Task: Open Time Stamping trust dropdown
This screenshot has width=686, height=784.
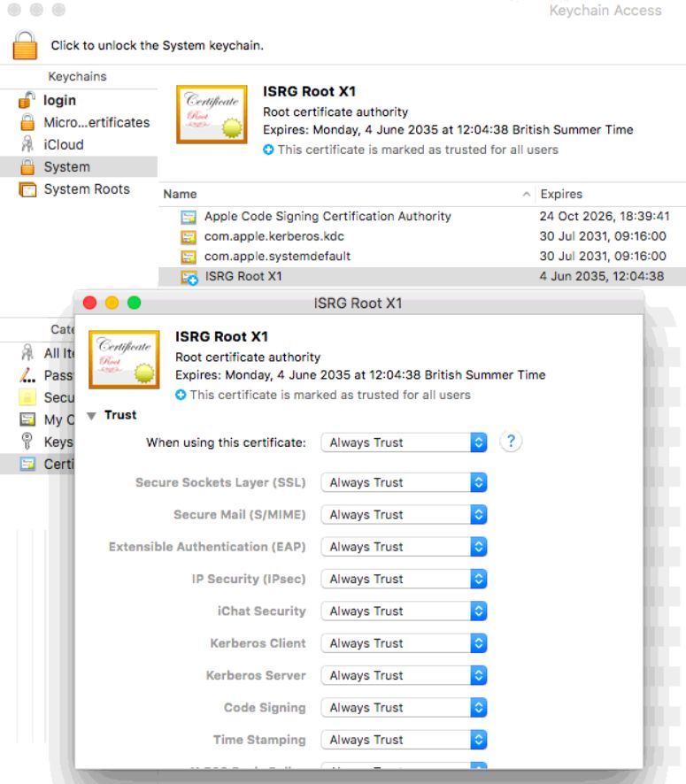Action: pos(404,740)
